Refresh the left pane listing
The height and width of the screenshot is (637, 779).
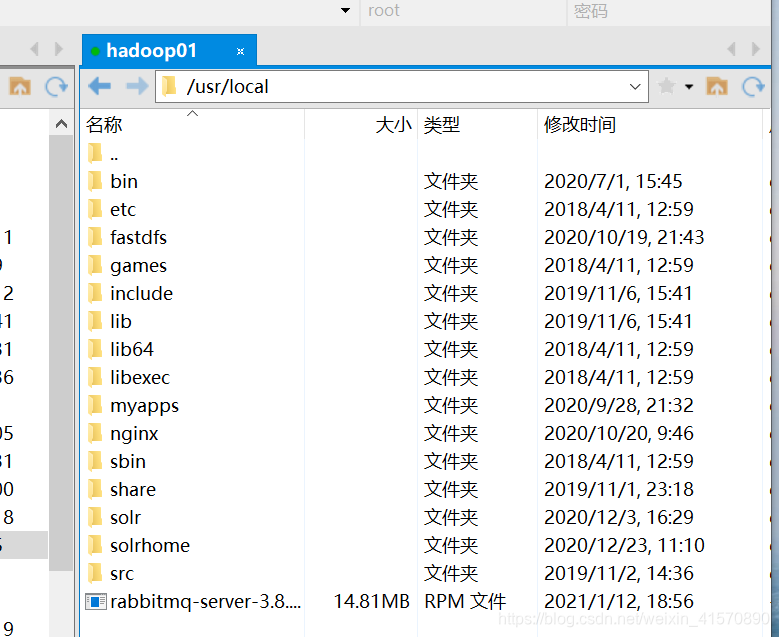57,86
